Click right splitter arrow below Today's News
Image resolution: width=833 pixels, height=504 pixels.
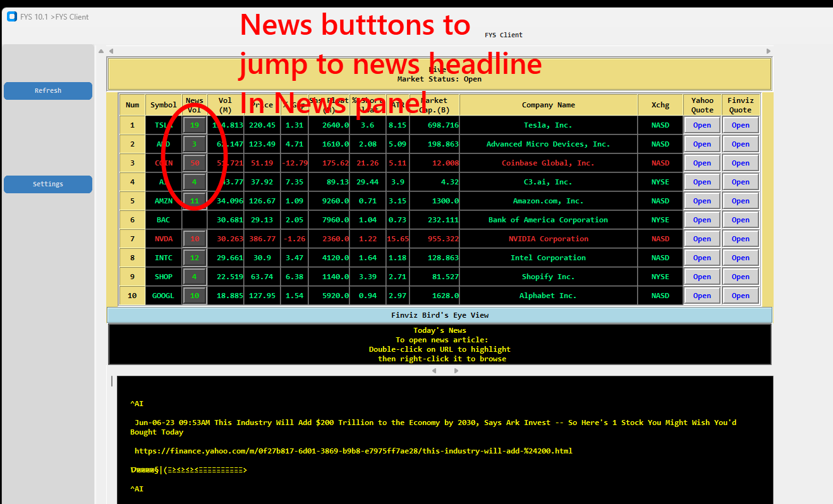coord(456,371)
